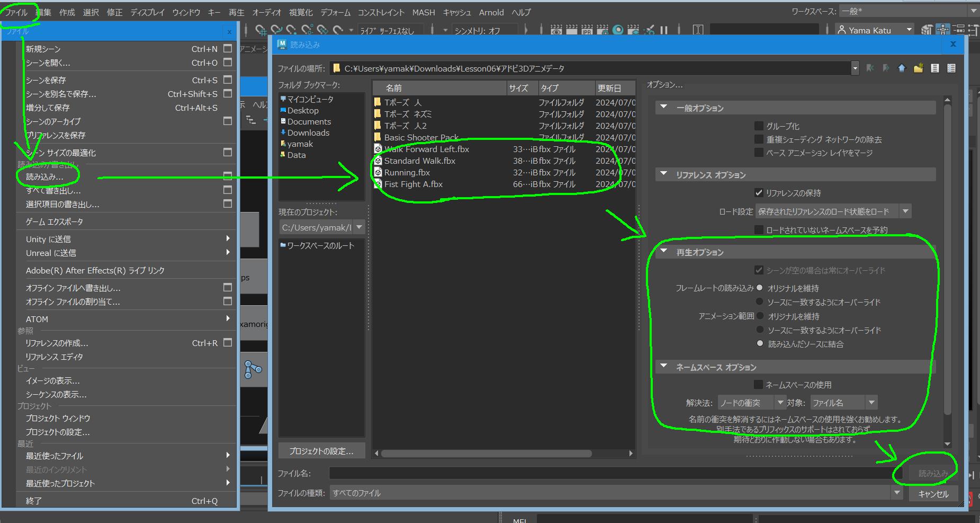
Task: Enable snap to points in status line
Action: tap(291, 30)
